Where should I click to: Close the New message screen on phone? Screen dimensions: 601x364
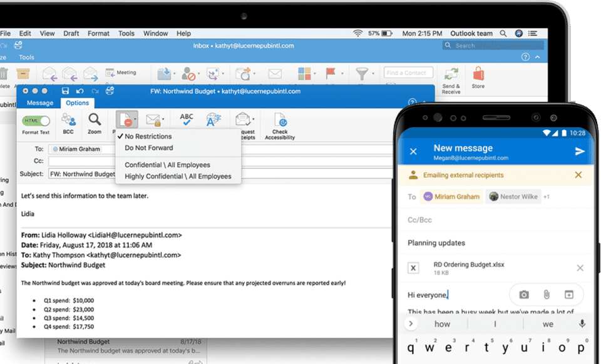click(413, 151)
